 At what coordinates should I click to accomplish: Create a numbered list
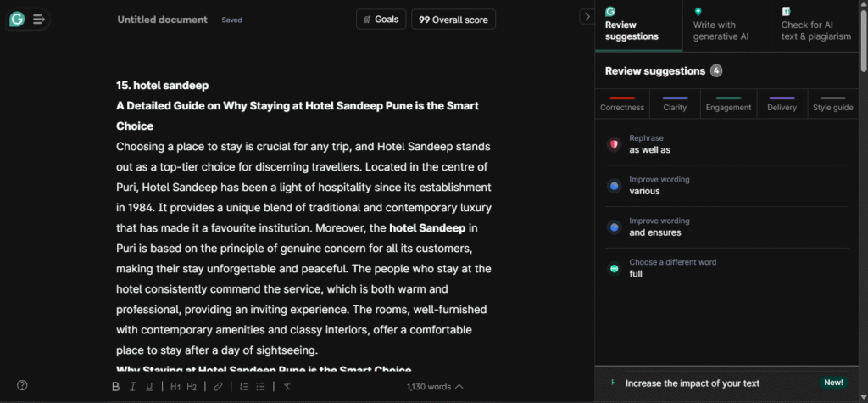pyautogui.click(x=243, y=387)
